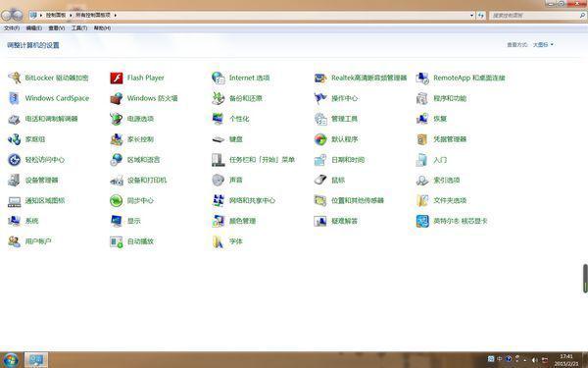Expand arrow after 所有控制面板项 breadcrumb
This screenshot has width=588, height=368.
coord(115,16)
